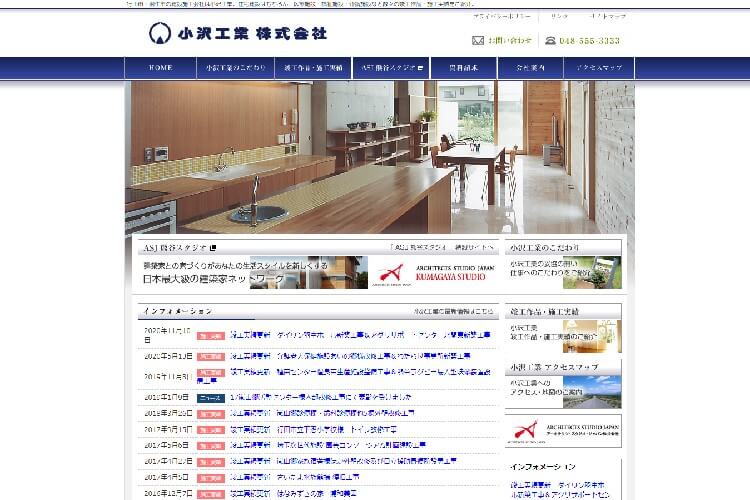Open the 2017年5月6日 施工実績更新 article link
The image size is (750, 500).
coord(328,445)
